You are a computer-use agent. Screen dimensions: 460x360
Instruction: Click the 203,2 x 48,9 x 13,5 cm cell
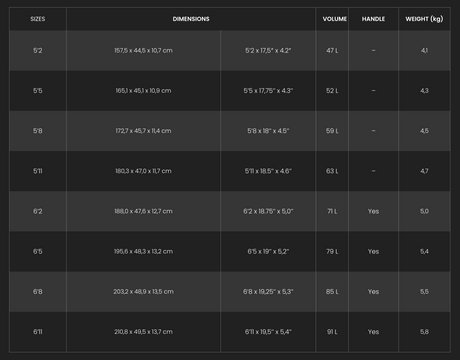(x=143, y=292)
